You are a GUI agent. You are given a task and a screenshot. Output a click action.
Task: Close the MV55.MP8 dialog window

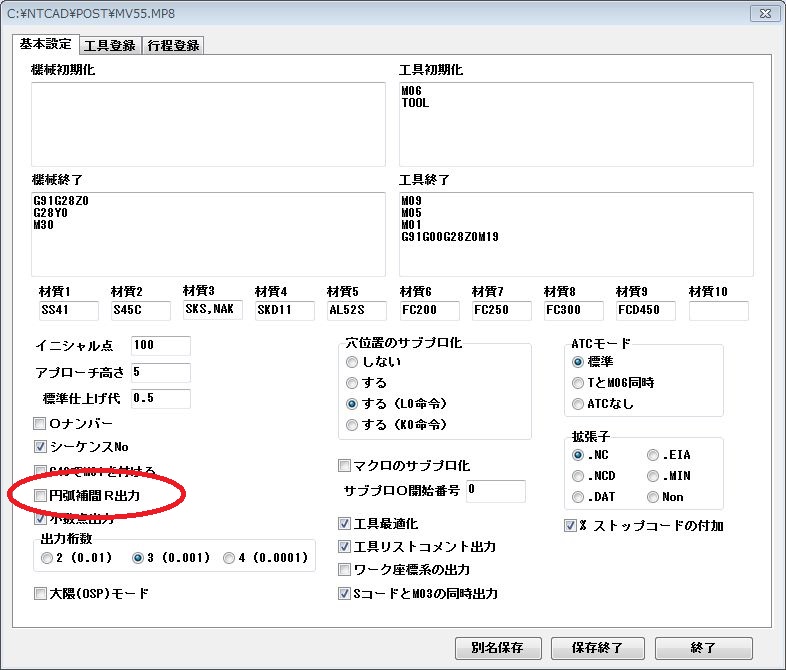765,14
